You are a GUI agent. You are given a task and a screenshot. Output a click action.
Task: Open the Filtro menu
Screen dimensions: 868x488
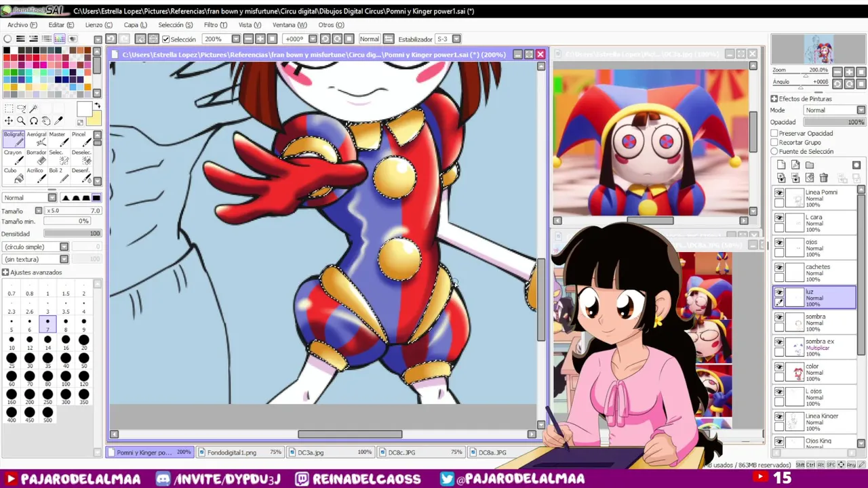(x=216, y=25)
